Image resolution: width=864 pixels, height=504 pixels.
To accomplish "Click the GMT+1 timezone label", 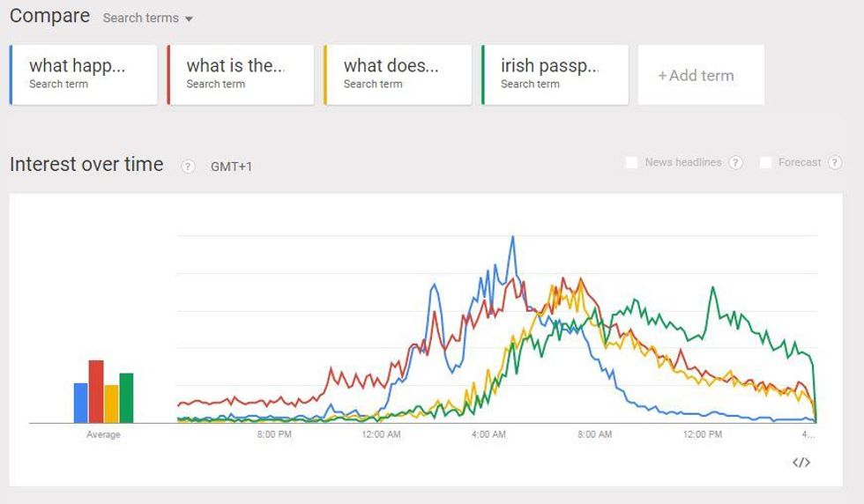I will click(x=231, y=167).
